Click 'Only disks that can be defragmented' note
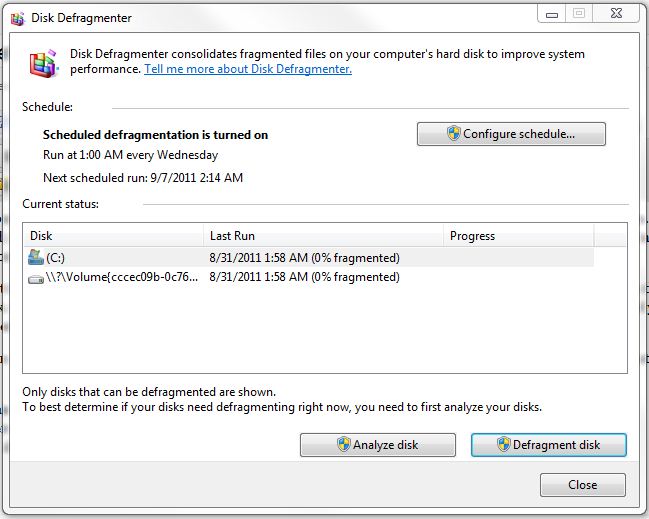 pyautogui.click(x=149, y=392)
